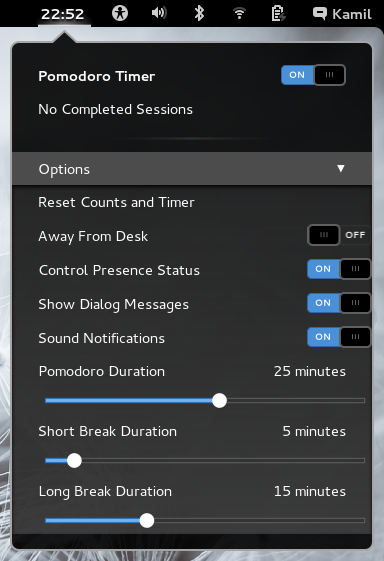This screenshot has width=384, height=561.
Task: Click the Short Break Duration slider knob
Action: point(74,460)
